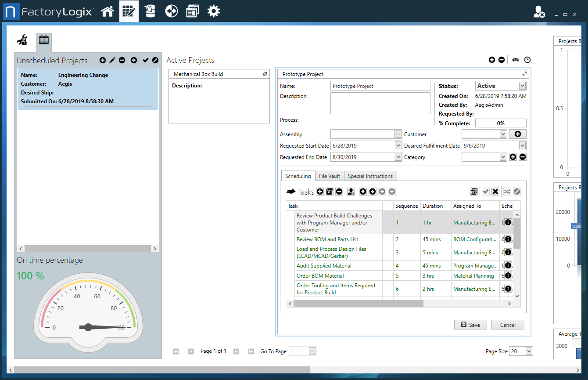
Task: Cancel editing the Prototype Project
Action: point(508,324)
